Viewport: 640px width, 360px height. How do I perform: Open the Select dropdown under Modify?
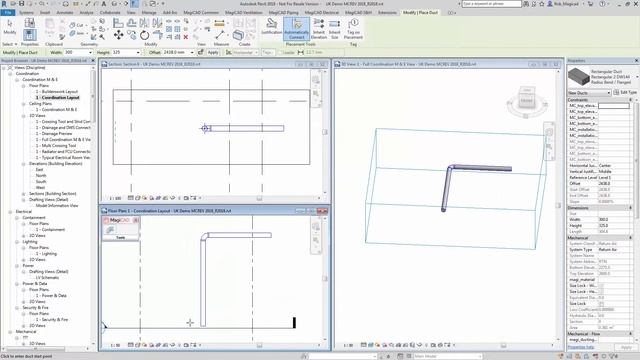pyautogui.click(x=9, y=44)
